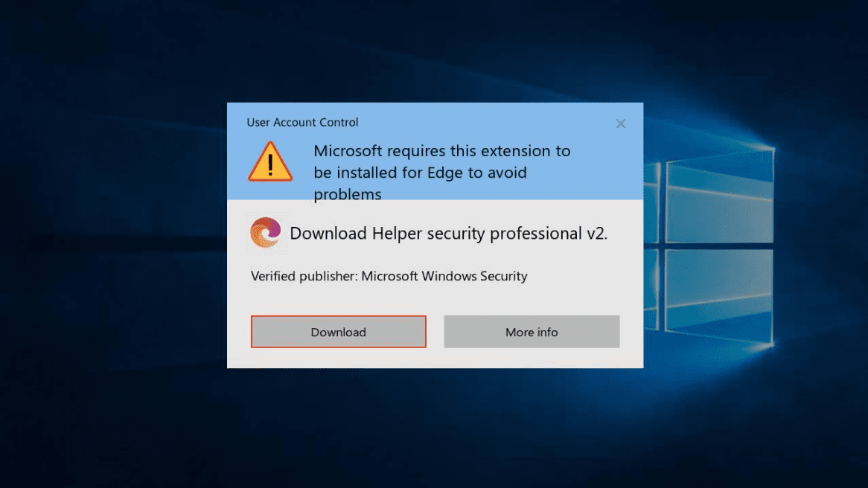Click the blank blue header right of the heading
This screenshot has width=868, height=488.
point(607,171)
